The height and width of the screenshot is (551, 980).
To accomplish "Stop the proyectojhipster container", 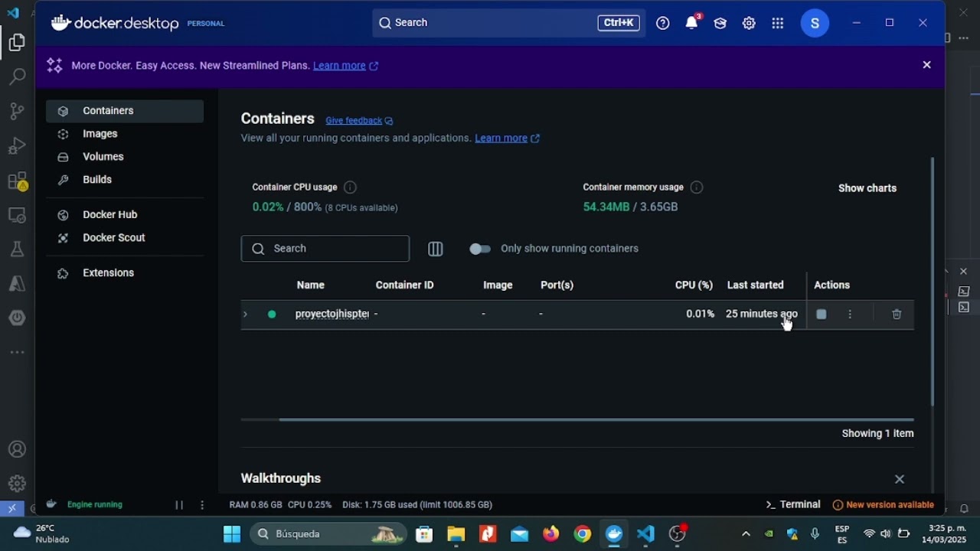I will (822, 315).
